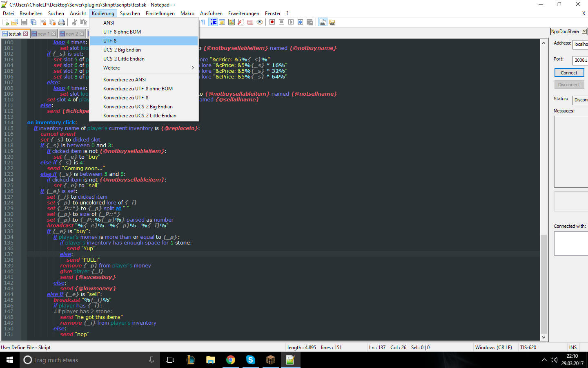Create a new file from the toolbar

click(6, 22)
